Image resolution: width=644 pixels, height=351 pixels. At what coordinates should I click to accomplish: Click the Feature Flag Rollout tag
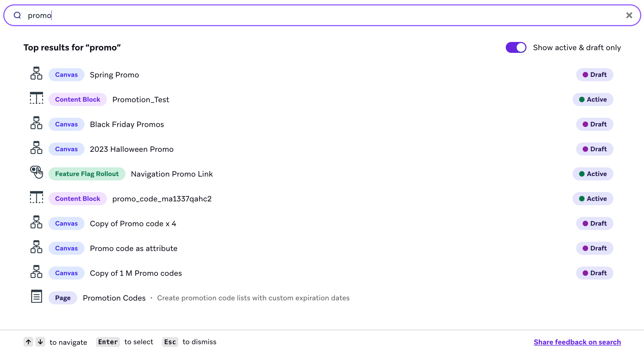[87, 174]
